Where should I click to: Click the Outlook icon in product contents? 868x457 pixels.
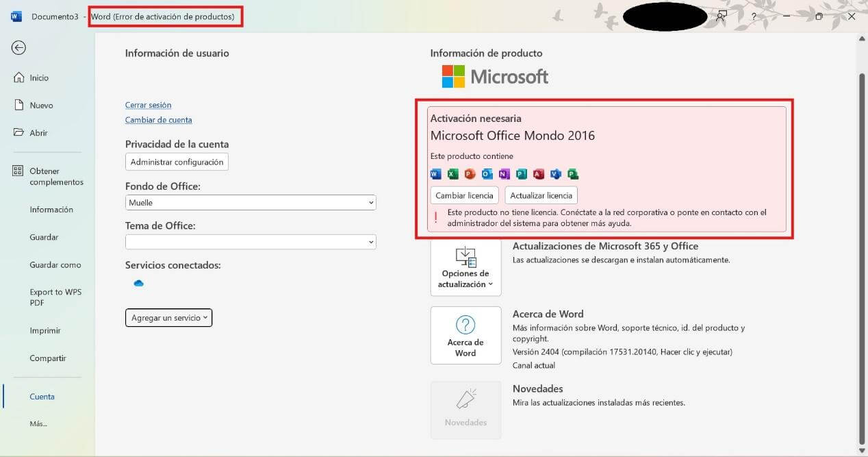[487, 174]
